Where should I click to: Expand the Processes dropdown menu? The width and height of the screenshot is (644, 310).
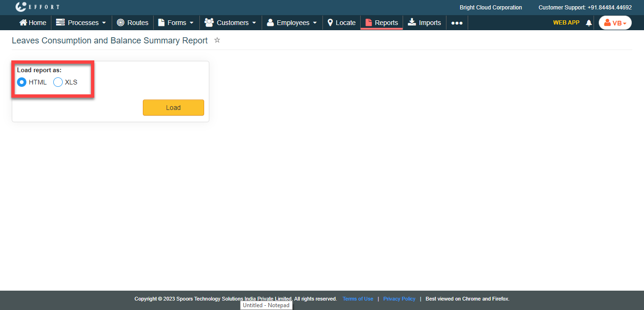[81, 23]
